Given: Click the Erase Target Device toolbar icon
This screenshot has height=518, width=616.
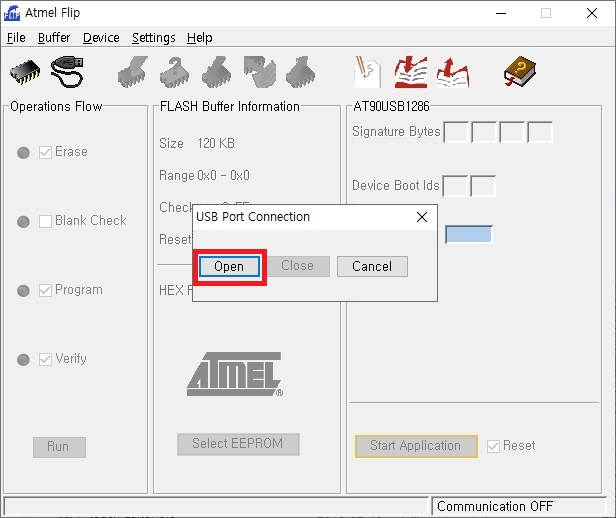Looking at the screenshot, I should 133,72.
